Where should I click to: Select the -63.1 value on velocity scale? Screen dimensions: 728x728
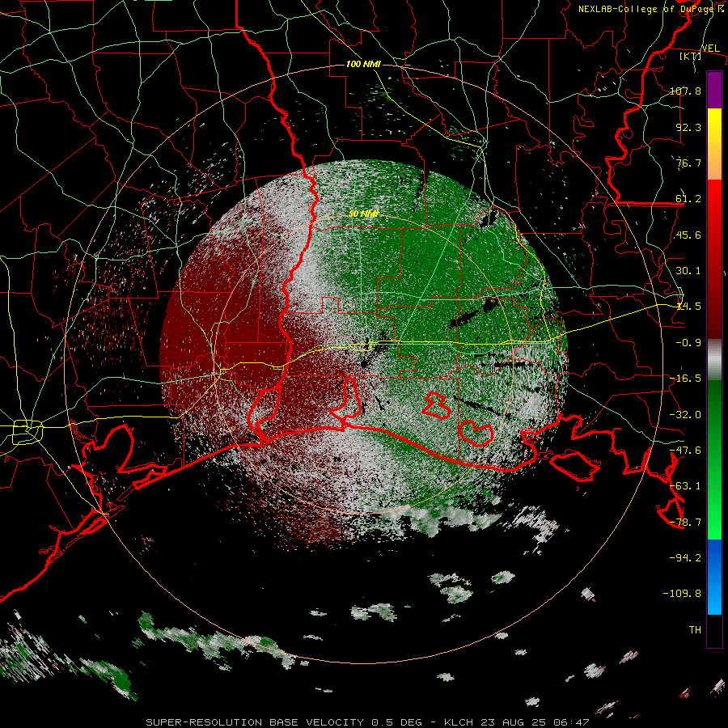click(x=685, y=486)
